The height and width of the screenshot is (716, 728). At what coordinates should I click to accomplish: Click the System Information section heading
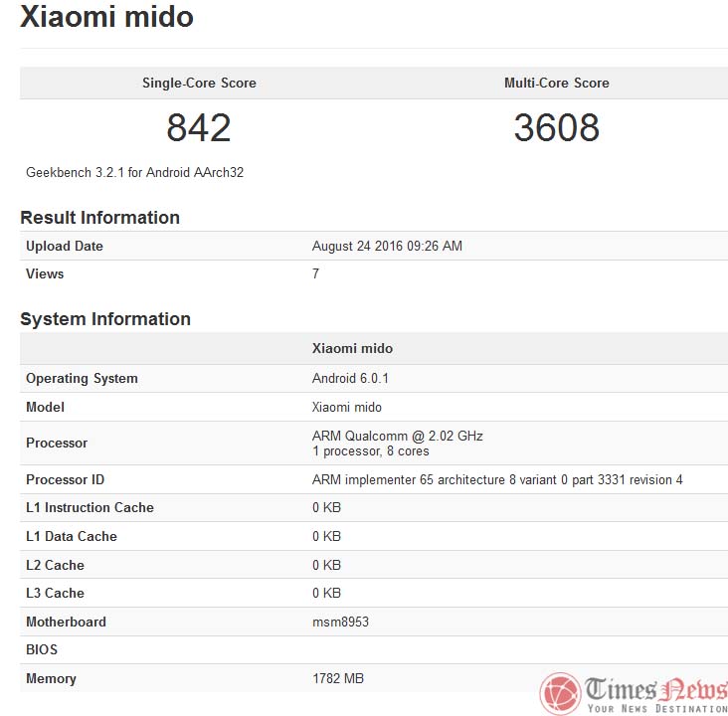(105, 319)
